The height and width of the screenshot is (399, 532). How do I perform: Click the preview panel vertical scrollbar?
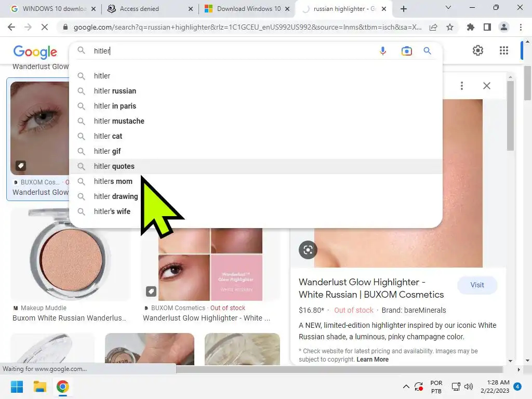(510, 115)
